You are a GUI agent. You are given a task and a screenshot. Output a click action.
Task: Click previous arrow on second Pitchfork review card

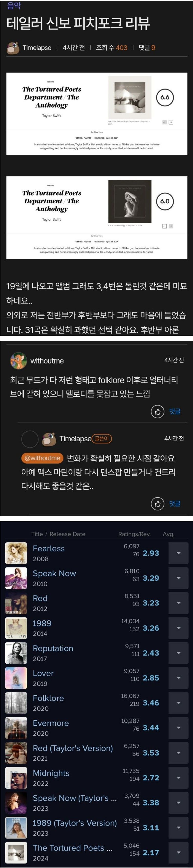(164, 226)
